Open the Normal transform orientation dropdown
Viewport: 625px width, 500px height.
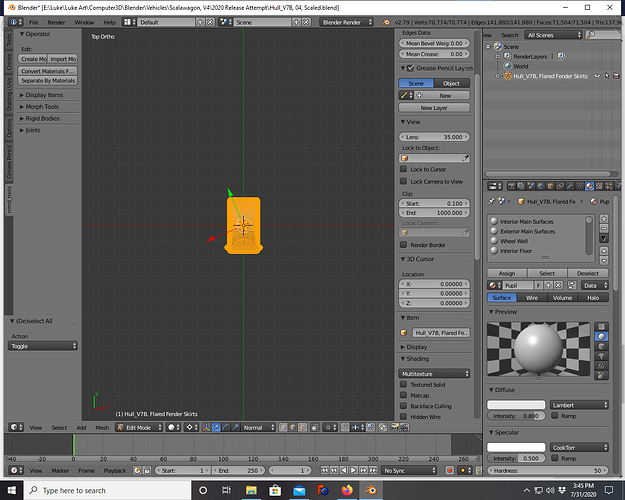click(x=259, y=427)
